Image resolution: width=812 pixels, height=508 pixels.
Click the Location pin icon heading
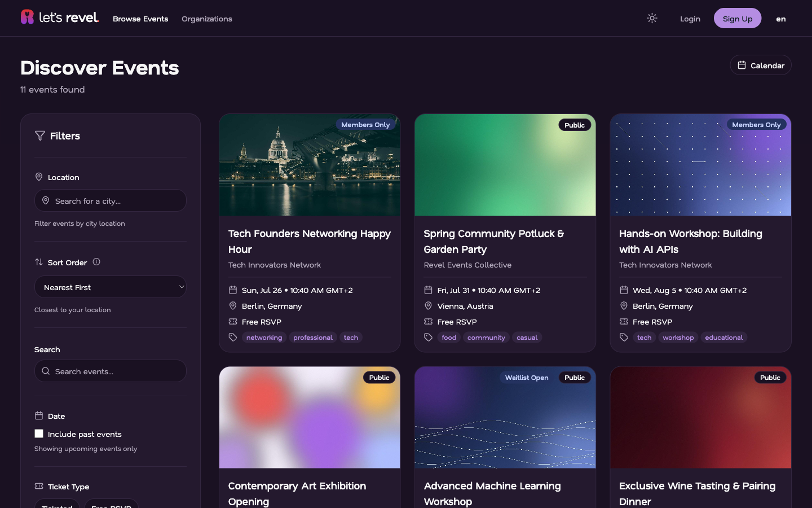[39, 177]
